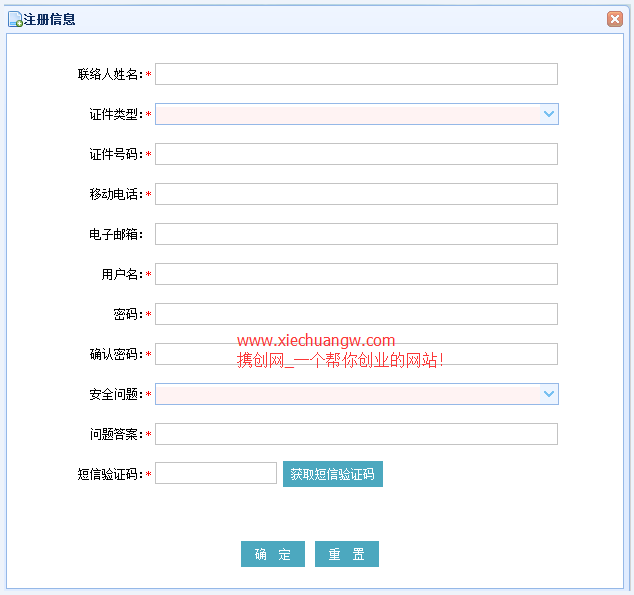Click the 注册信息 title text
The height and width of the screenshot is (595, 634).
pos(49,19)
